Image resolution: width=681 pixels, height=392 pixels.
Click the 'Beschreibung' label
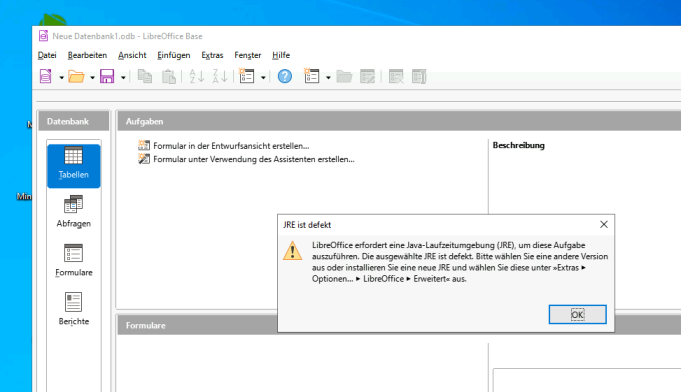point(519,145)
